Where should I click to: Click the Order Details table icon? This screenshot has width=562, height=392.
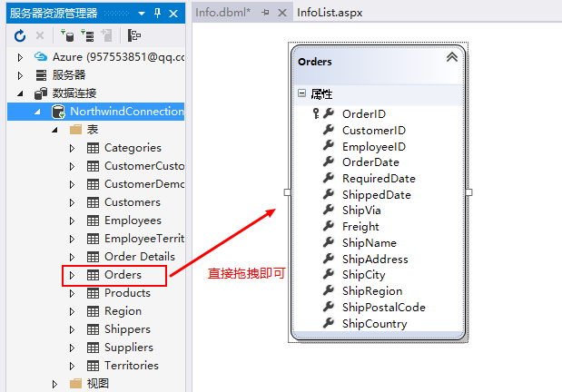click(x=93, y=257)
